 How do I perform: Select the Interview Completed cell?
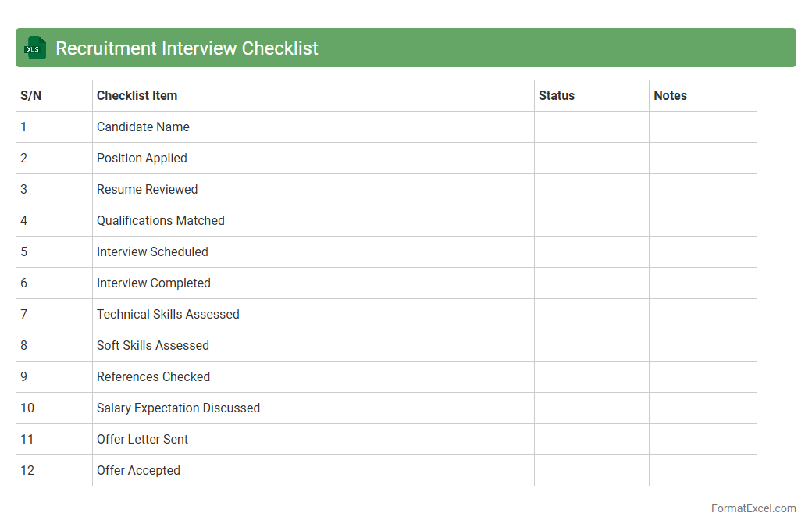tap(154, 283)
